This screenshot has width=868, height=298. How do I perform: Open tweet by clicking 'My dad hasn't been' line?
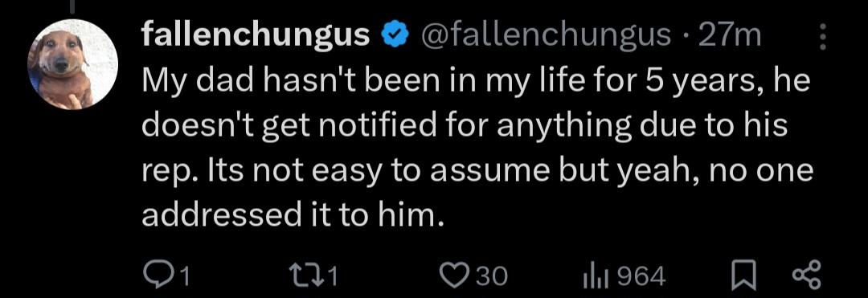(476, 82)
